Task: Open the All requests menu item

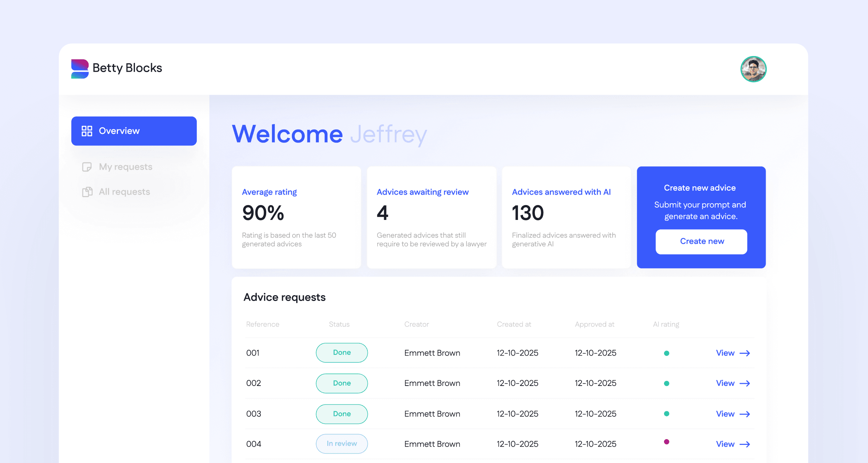Action: (x=124, y=192)
